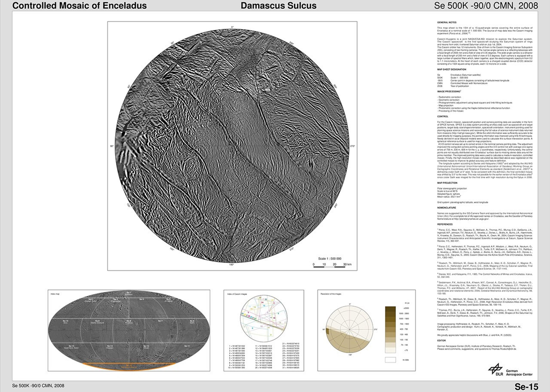Screen dimensions: 550x392
Task: Click the main Enceladus south polar mosaic
Action: coord(232,146)
